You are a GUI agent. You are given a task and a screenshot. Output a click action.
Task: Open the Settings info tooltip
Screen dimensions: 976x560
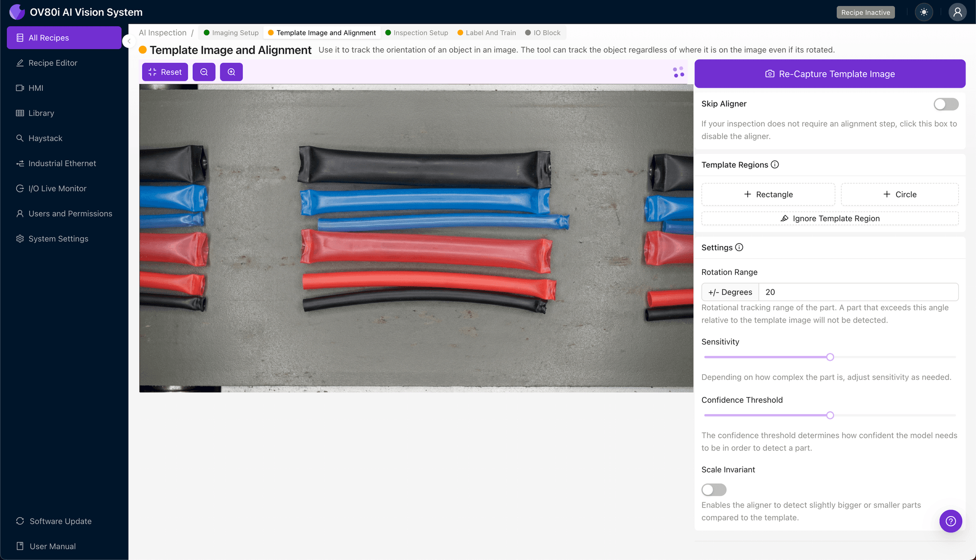pyautogui.click(x=739, y=247)
